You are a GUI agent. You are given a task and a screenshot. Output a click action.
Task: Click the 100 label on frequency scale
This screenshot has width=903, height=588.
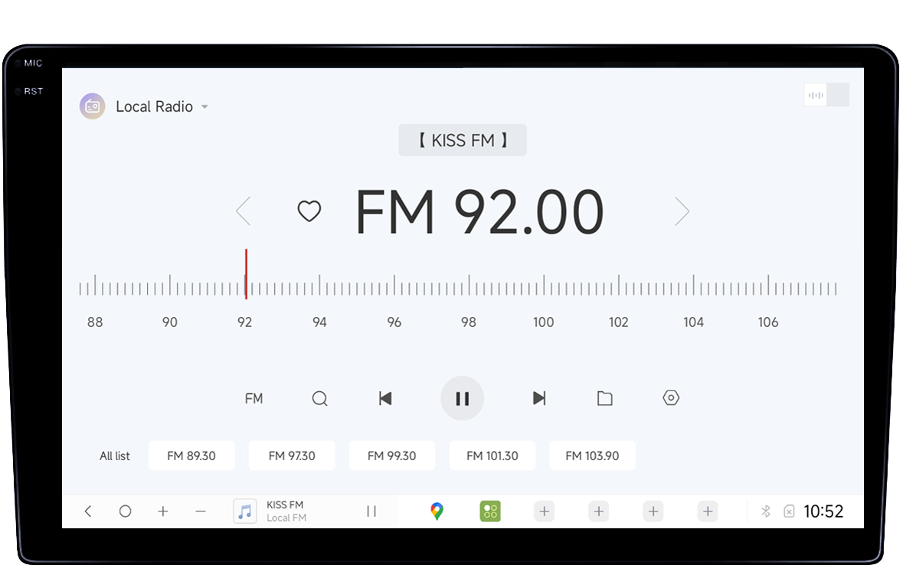coord(543,322)
